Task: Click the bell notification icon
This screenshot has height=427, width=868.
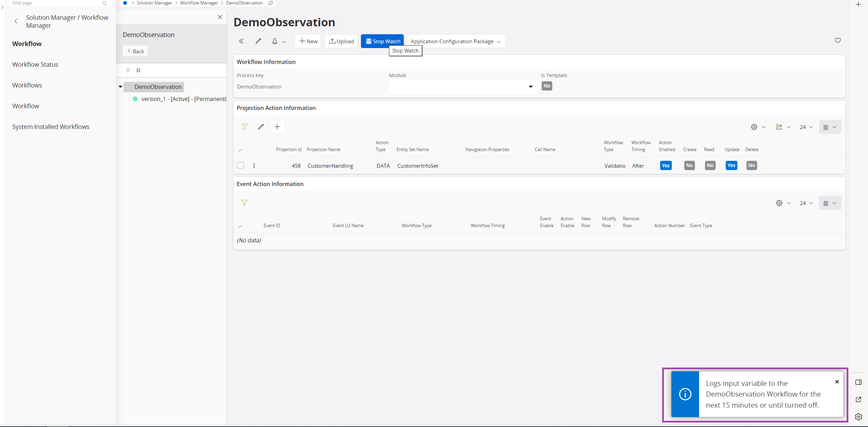Action: [275, 41]
